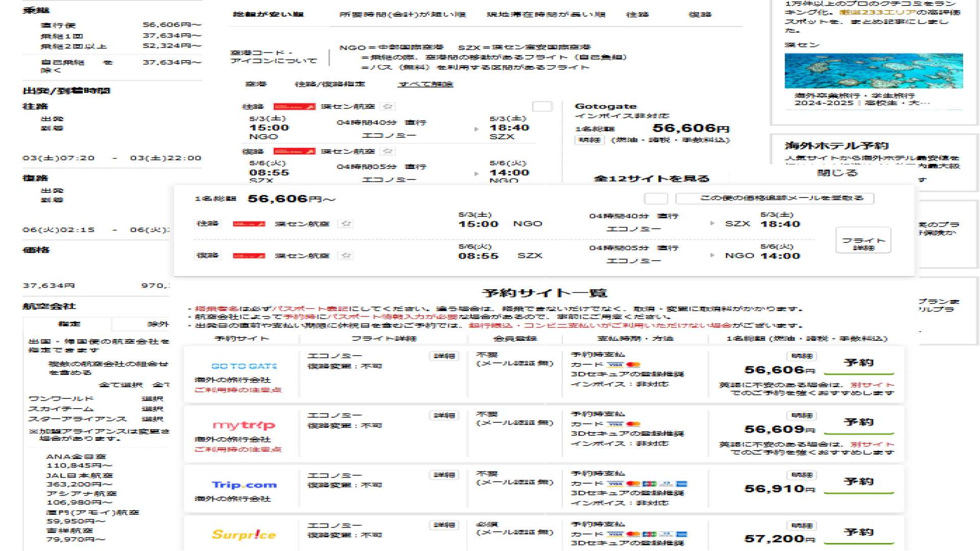Click star icon beside return 深セン航空 in popup
This screenshot has width=980, height=551.
pyautogui.click(x=346, y=256)
